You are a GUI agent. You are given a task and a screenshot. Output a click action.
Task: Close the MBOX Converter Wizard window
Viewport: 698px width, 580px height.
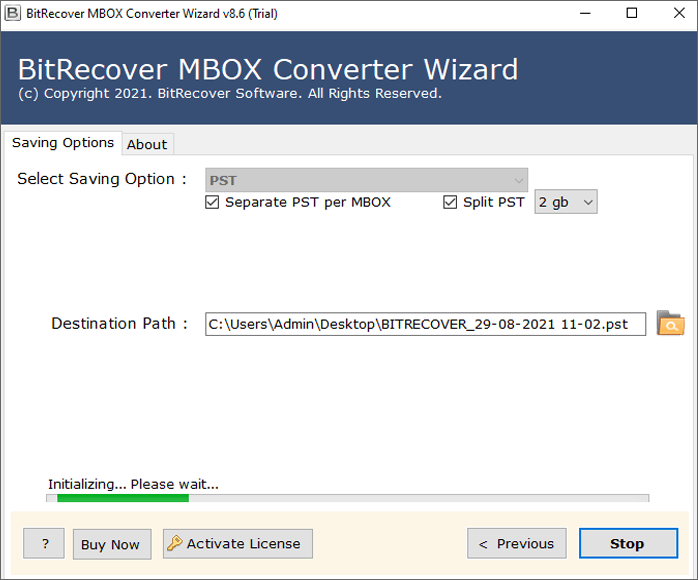[679, 13]
